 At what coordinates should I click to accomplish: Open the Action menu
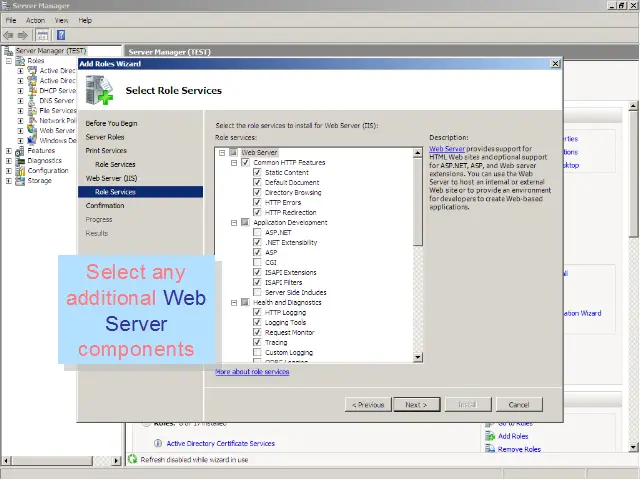pyautogui.click(x=36, y=20)
